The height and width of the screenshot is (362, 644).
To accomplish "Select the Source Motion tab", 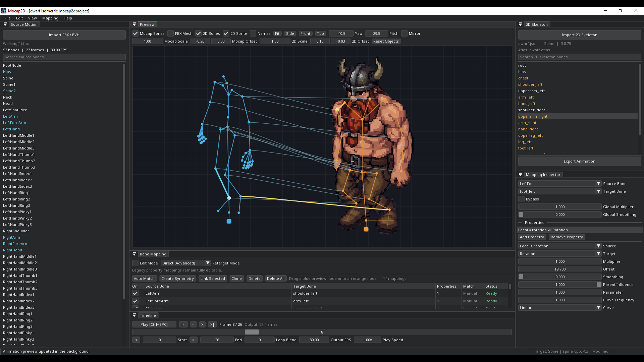I will 24,24.
